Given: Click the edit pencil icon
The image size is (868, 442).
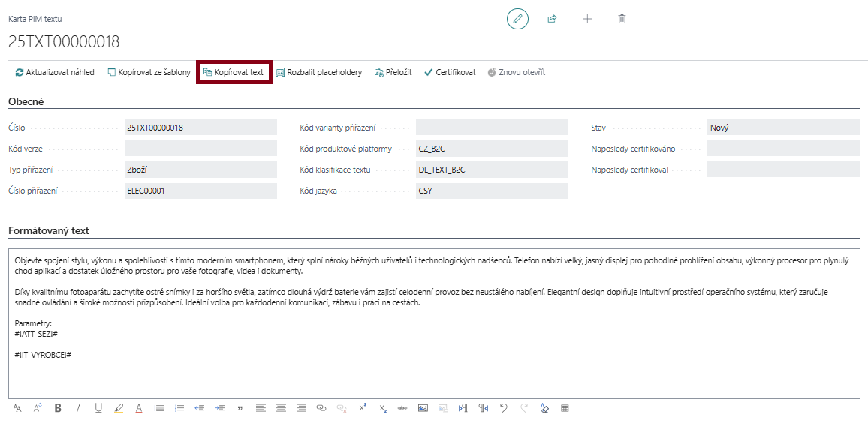Looking at the screenshot, I should click(x=517, y=19).
